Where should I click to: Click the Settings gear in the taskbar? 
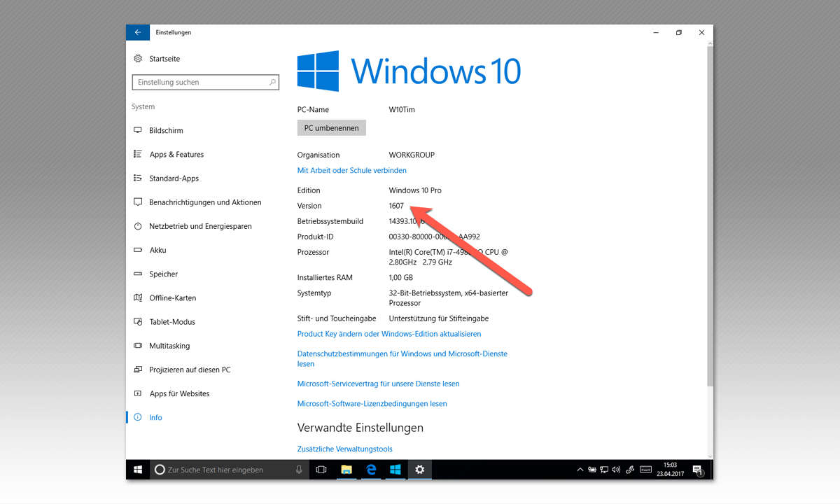[x=420, y=470]
